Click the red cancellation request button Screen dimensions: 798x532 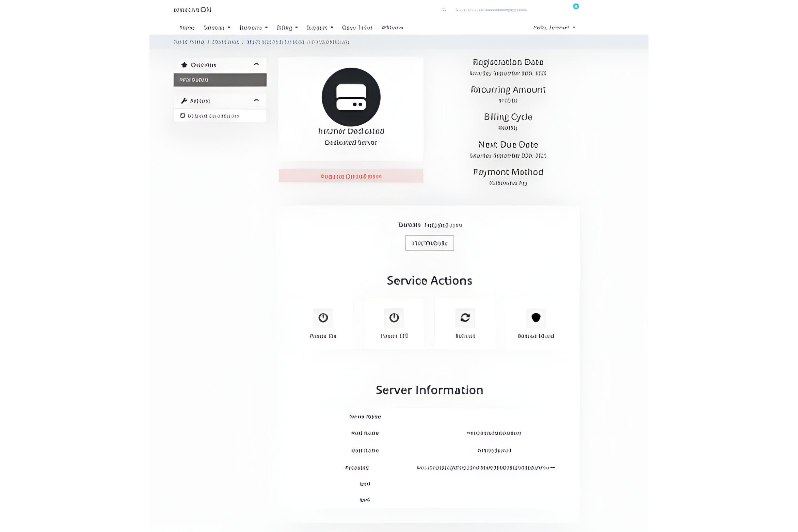click(351, 176)
